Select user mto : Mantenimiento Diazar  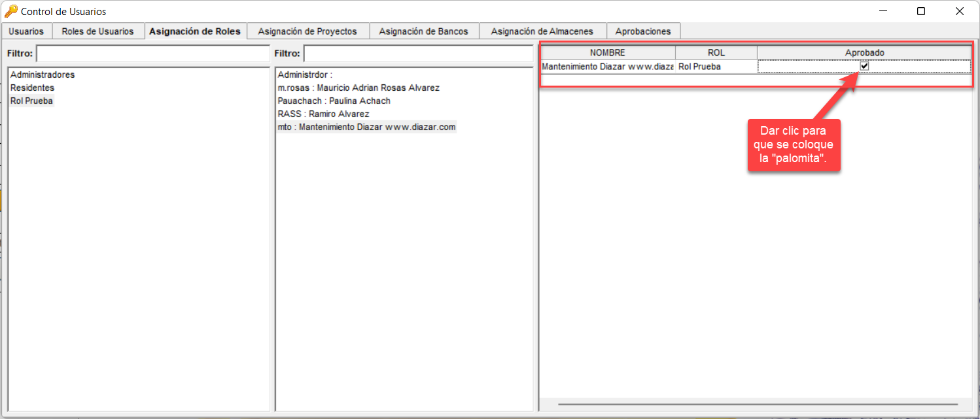pyautogui.click(x=368, y=126)
